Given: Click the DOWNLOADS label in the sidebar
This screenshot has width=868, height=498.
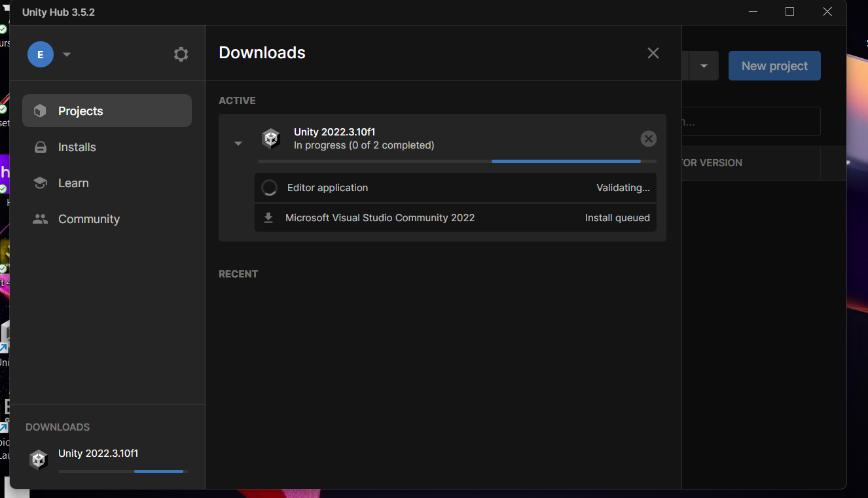Looking at the screenshot, I should pyautogui.click(x=58, y=427).
